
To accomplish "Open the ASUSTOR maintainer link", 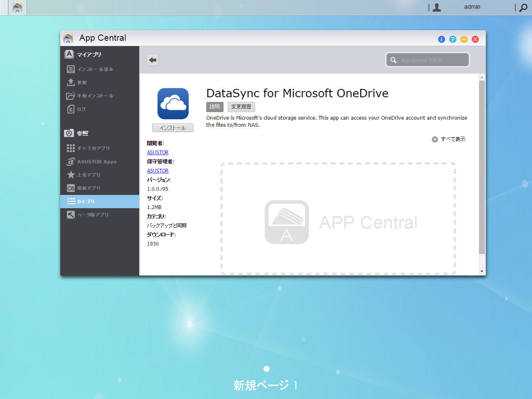I will (158, 171).
